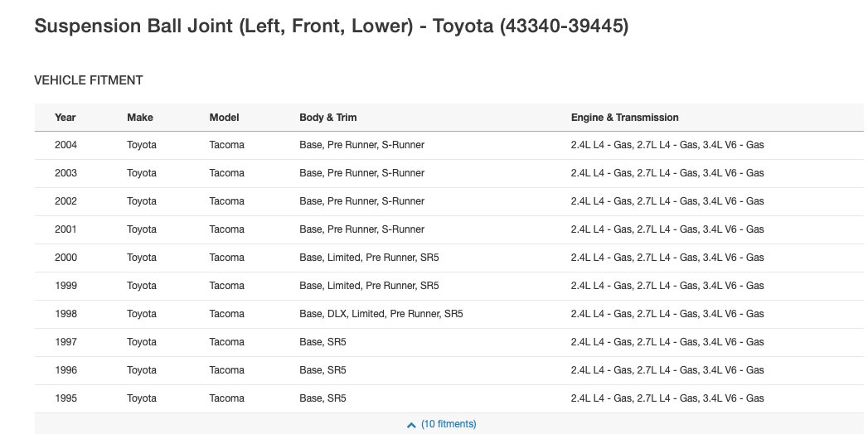Click Body & Trim cell in 1999 row

click(369, 286)
